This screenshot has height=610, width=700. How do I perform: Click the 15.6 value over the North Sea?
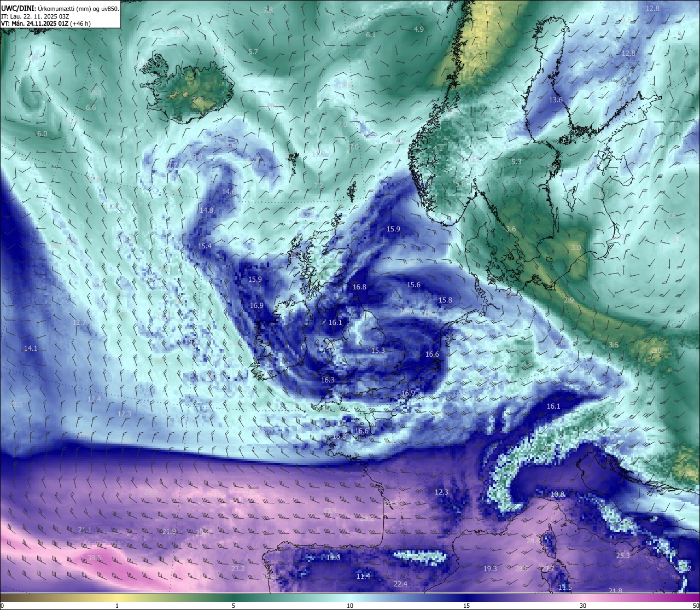tap(413, 285)
